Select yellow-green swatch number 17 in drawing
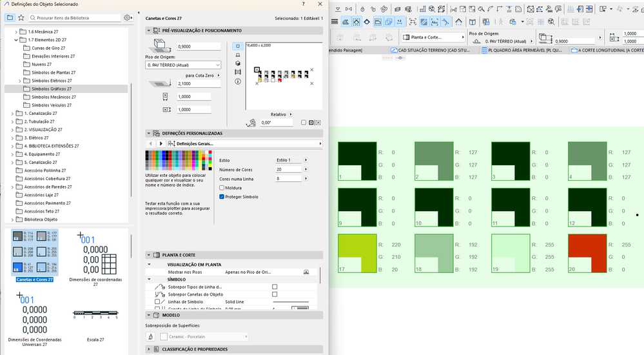 pyautogui.click(x=357, y=254)
